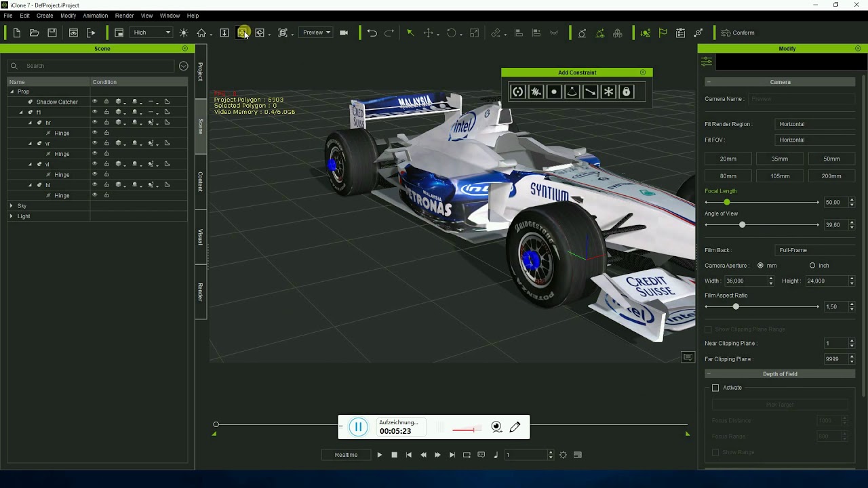This screenshot has width=868, height=488.
Task: Collapse the Camera section
Action: click(x=708, y=82)
